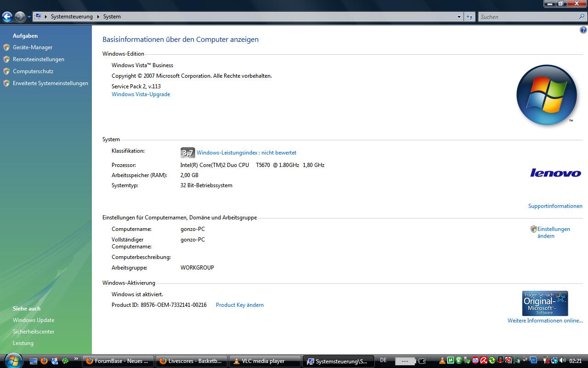Screen dimensions: 588x368
Task: Click the network connection tray icon
Action: point(554,361)
